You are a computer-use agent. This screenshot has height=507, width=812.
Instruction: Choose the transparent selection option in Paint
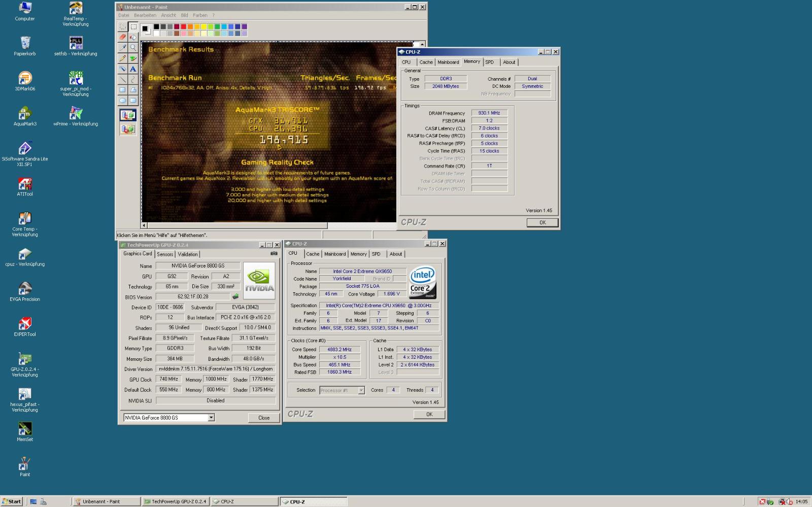click(128, 129)
